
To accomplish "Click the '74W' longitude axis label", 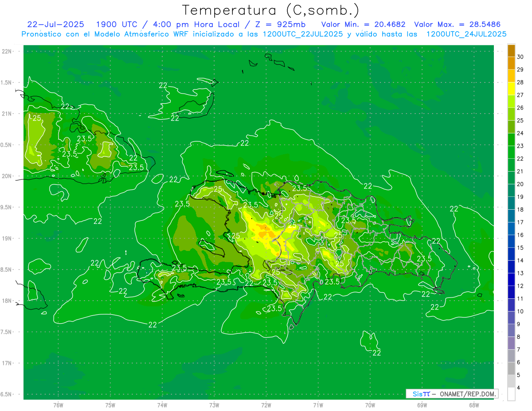I will [x=162, y=405].
